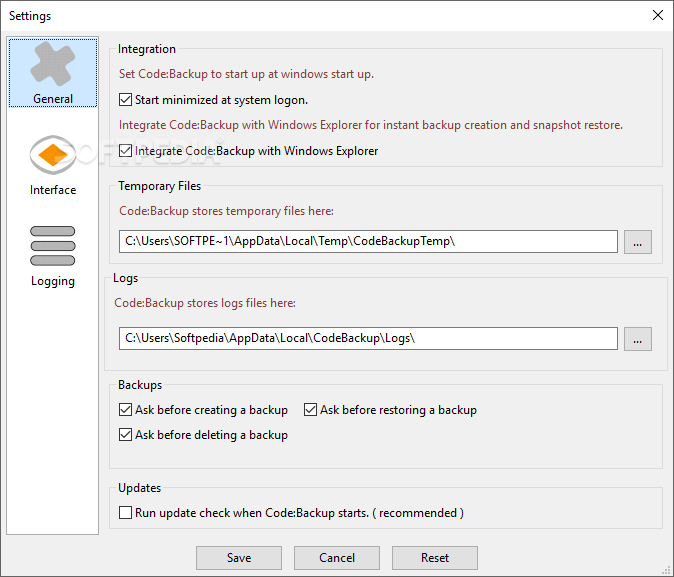The height and width of the screenshot is (577, 674).
Task: Focus the temporary files path field
Action: pyautogui.click(x=368, y=242)
